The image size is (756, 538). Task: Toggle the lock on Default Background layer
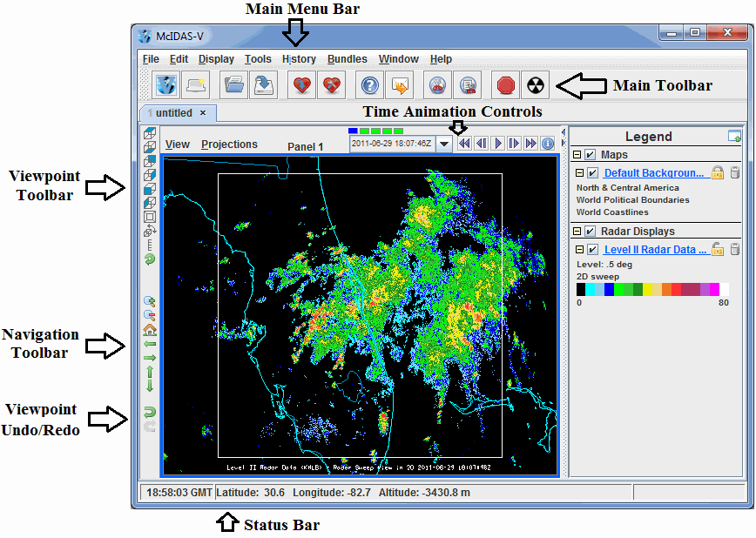tap(718, 172)
